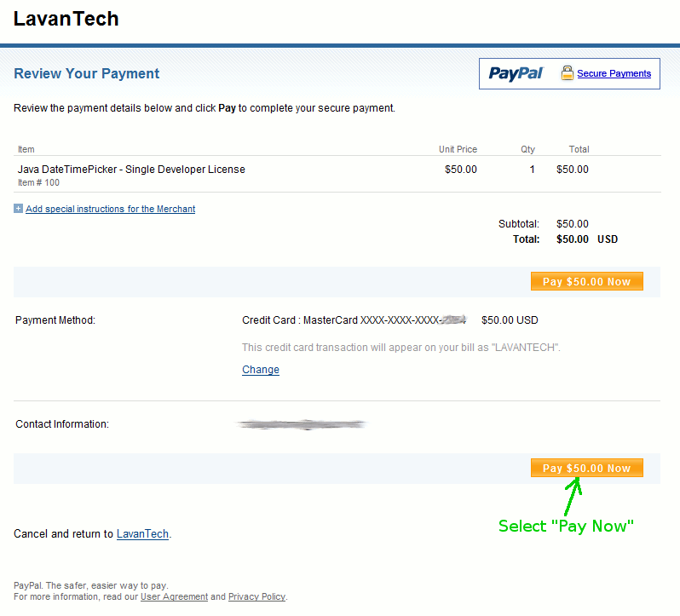Click the Unit Price column header
Viewport: 680px width, 616px height.
(x=458, y=149)
